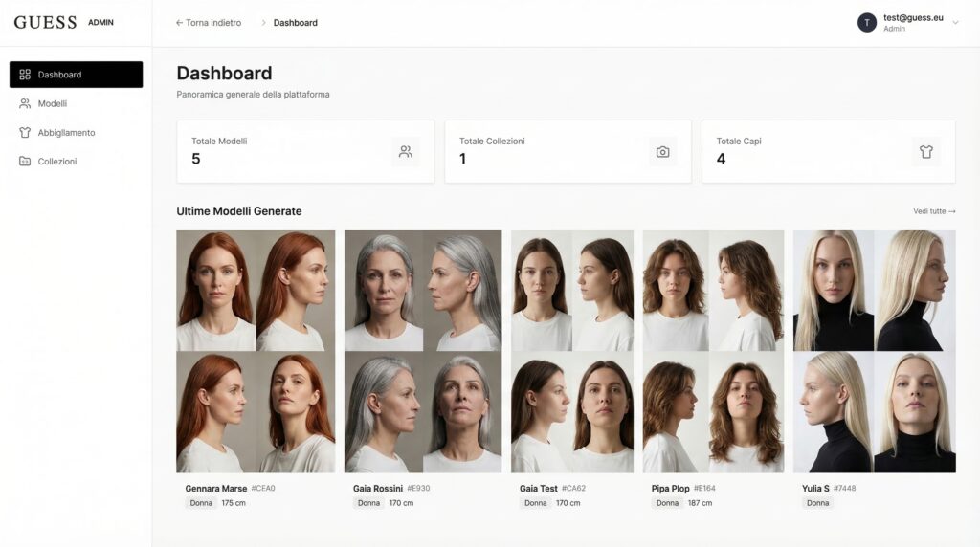
Task: Go to the Collezioni section
Action: (57, 162)
